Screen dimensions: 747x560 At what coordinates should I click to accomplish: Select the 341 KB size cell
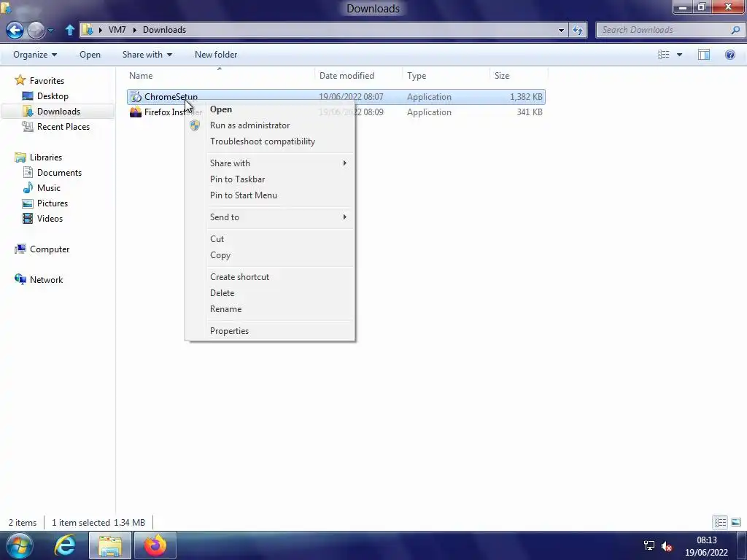point(530,112)
